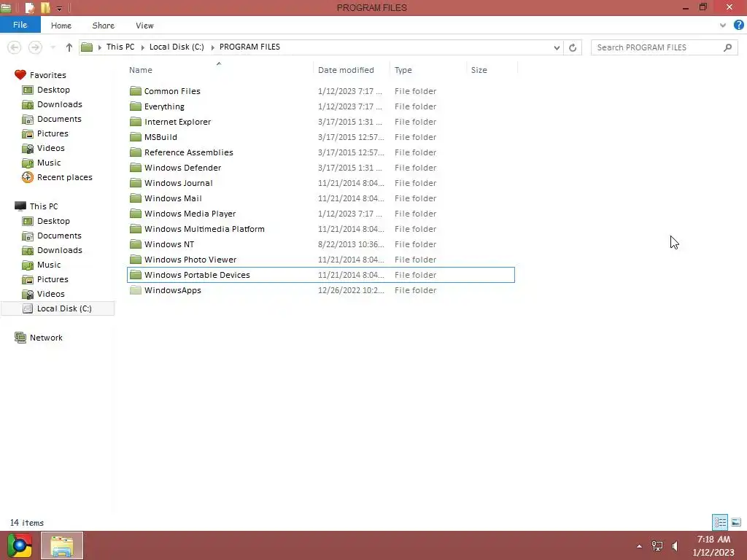Open Desktop under This PC
The width and height of the screenshot is (747, 560).
53,221
